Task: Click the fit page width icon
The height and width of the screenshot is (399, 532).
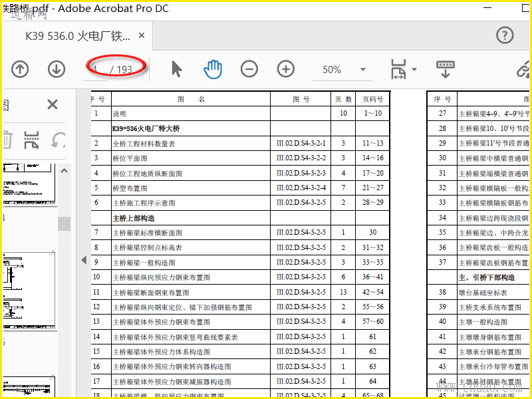Action: 398,69
